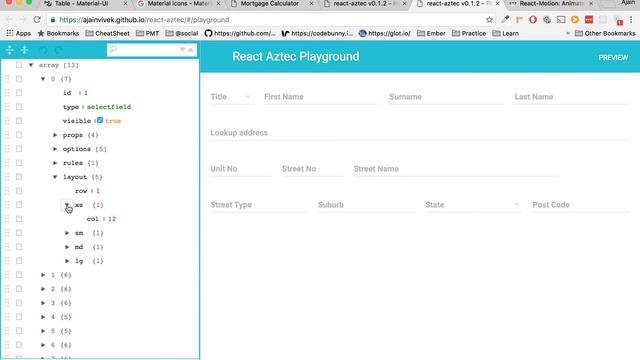Open the Other Bookmarks folder
This screenshot has height=360, width=640.
click(x=605, y=33)
